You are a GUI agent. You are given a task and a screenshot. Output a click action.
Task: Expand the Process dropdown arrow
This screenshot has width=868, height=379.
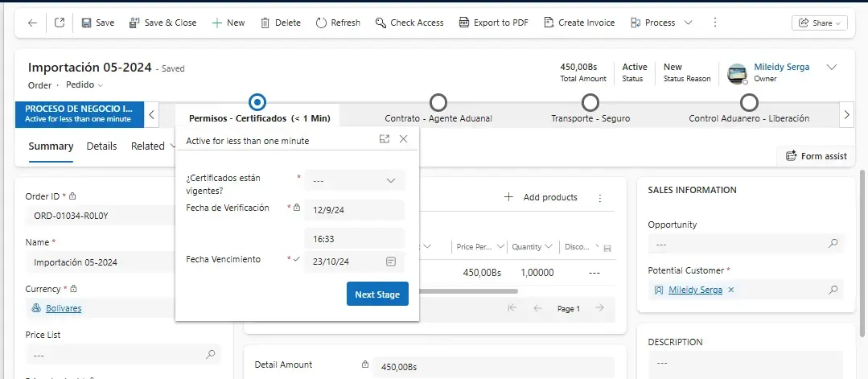688,23
